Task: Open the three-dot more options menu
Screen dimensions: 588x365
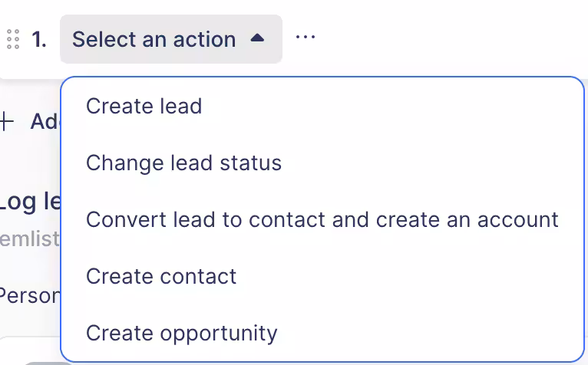Action: 306,38
